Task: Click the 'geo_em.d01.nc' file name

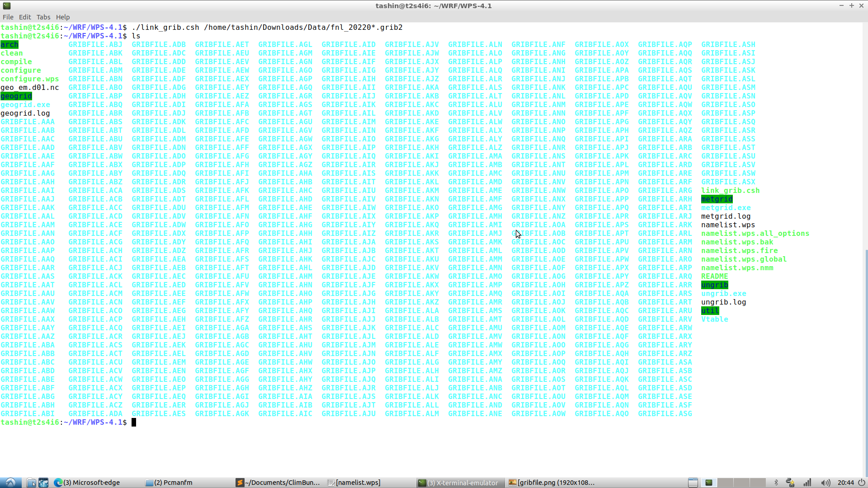Action: pyautogui.click(x=30, y=87)
